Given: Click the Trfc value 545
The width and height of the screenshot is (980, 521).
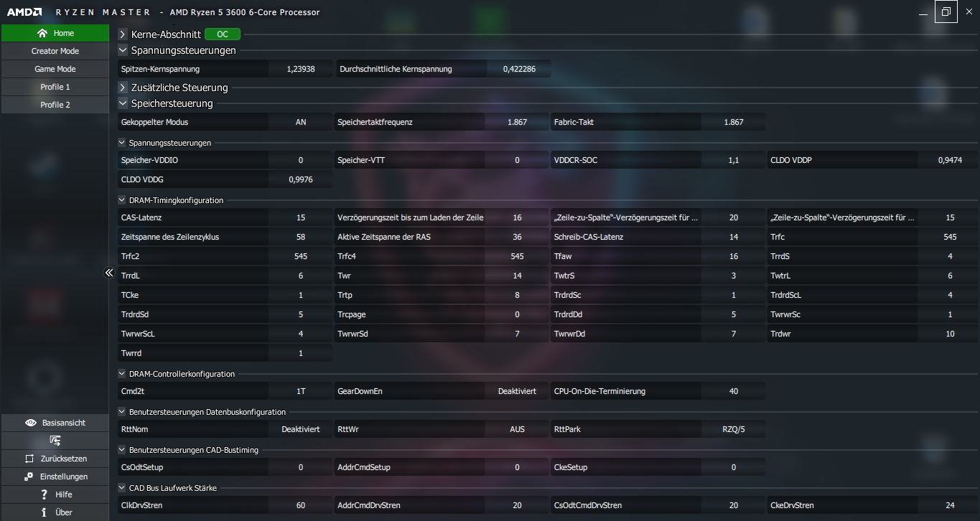Looking at the screenshot, I should [x=950, y=237].
